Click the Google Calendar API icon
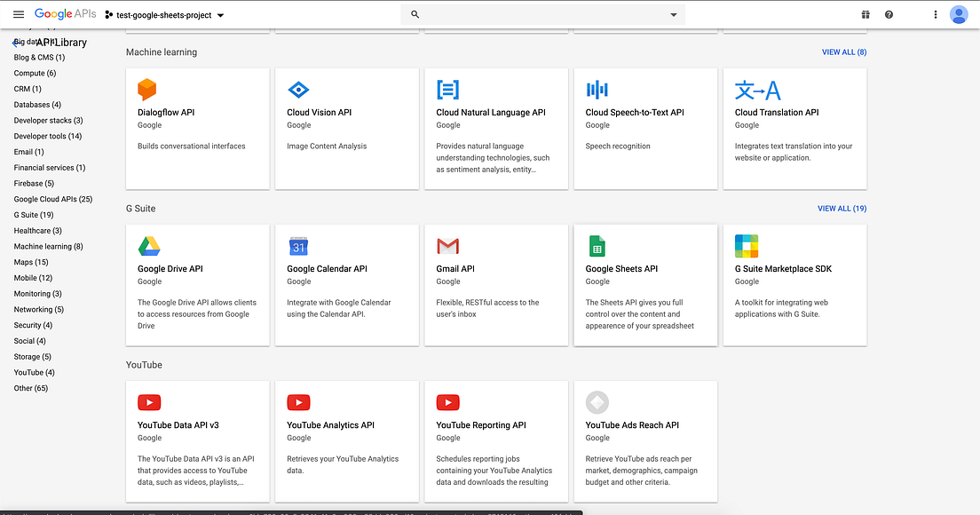The width and height of the screenshot is (980, 515). 299,246
